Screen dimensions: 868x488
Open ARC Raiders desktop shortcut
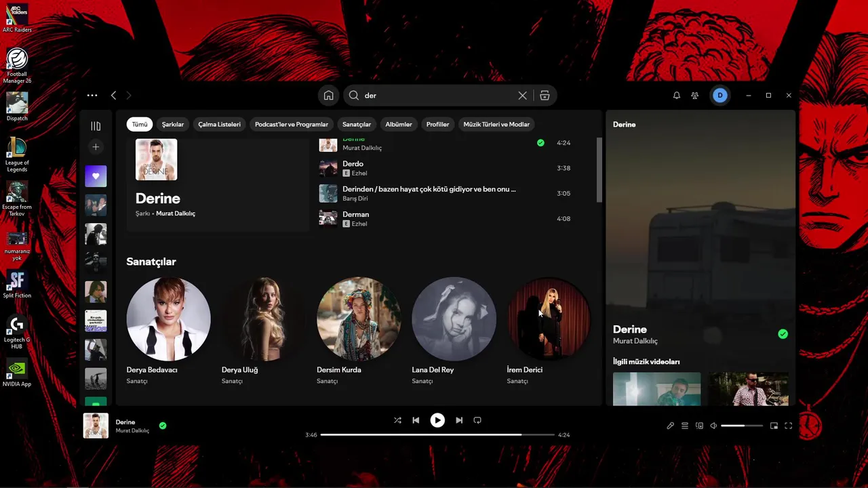tap(17, 19)
